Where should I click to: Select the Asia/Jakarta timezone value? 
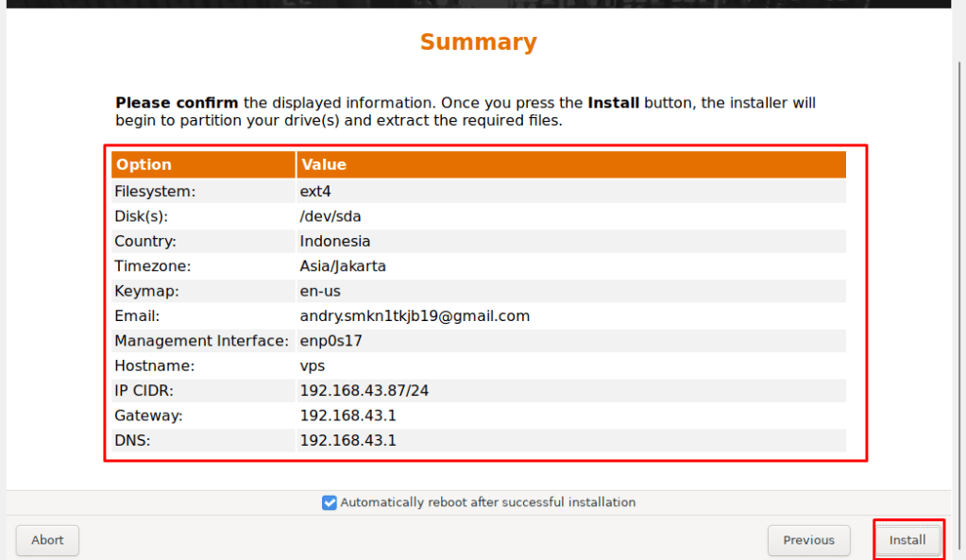tap(343, 266)
